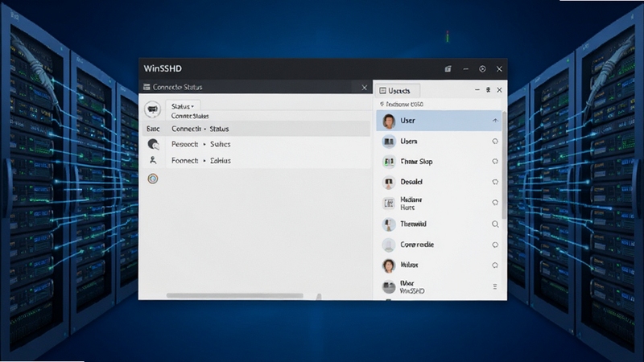
Task: Click the Suhes text in the Peoocct row
Action: click(220, 145)
